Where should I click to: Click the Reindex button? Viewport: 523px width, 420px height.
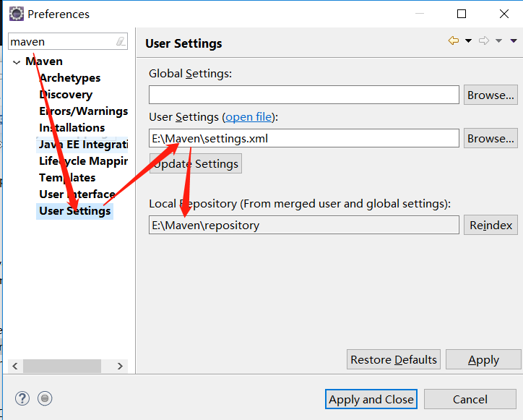[x=490, y=225]
